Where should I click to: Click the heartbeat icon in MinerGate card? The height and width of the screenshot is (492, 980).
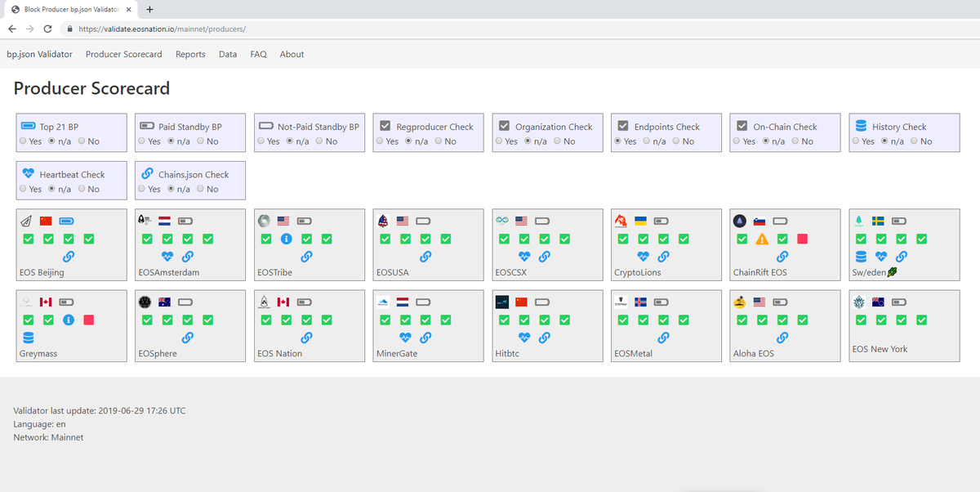pyautogui.click(x=405, y=337)
